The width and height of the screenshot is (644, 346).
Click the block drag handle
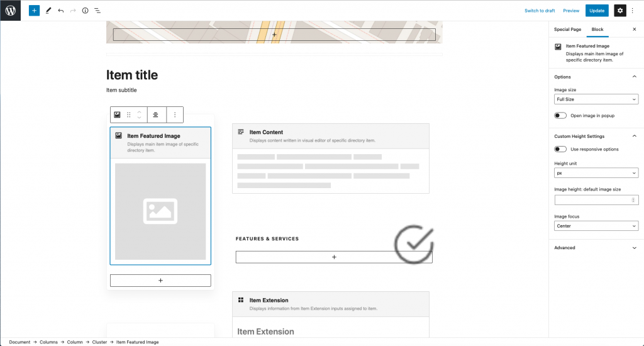tap(128, 114)
